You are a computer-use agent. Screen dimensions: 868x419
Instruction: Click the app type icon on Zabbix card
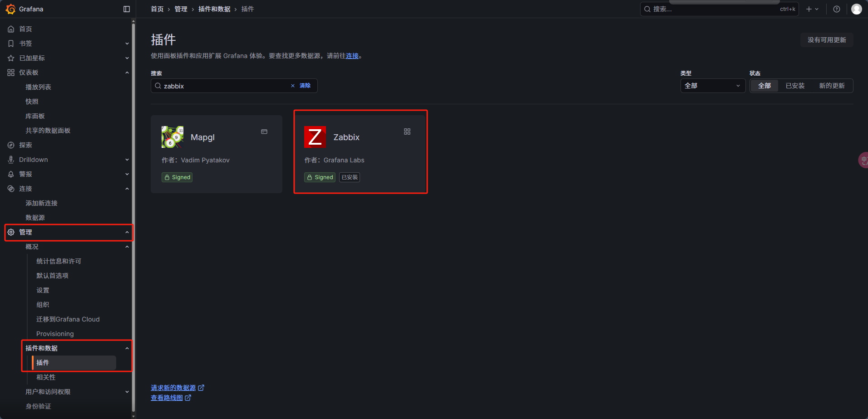click(x=407, y=132)
